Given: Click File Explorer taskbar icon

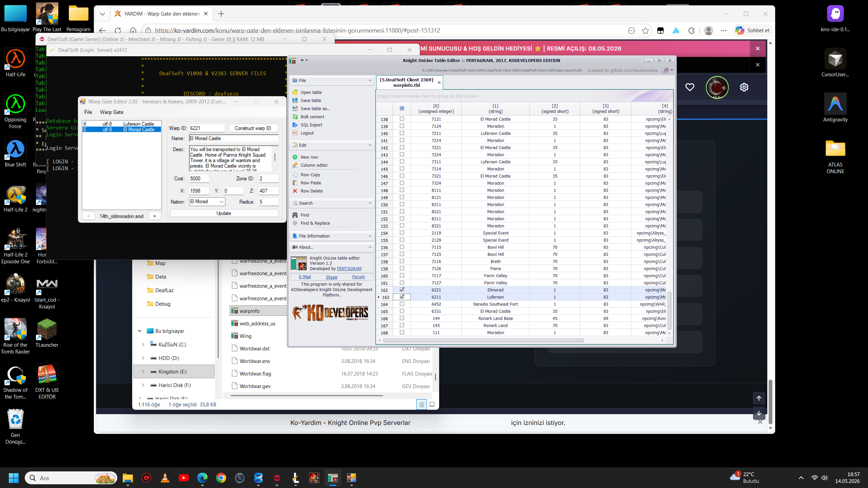Looking at the screenshot, I should click(128, 478).
